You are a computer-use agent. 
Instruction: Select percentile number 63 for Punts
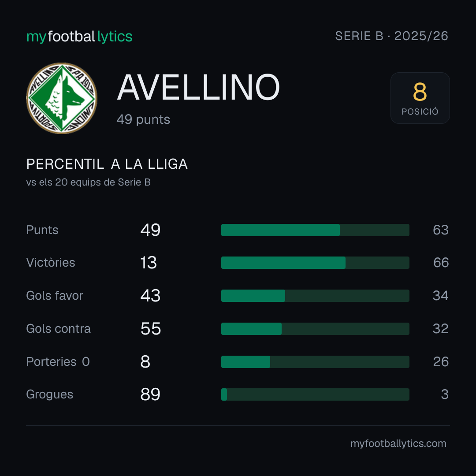click(x=441, y=230)
